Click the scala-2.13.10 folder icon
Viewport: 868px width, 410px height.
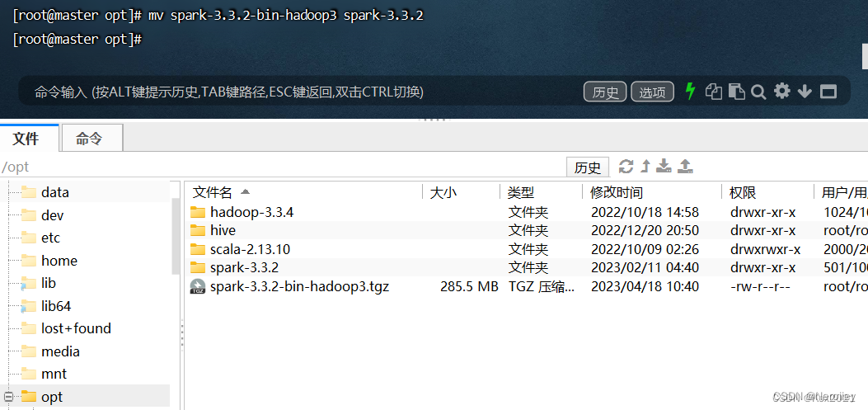click(x=198, y=249)
